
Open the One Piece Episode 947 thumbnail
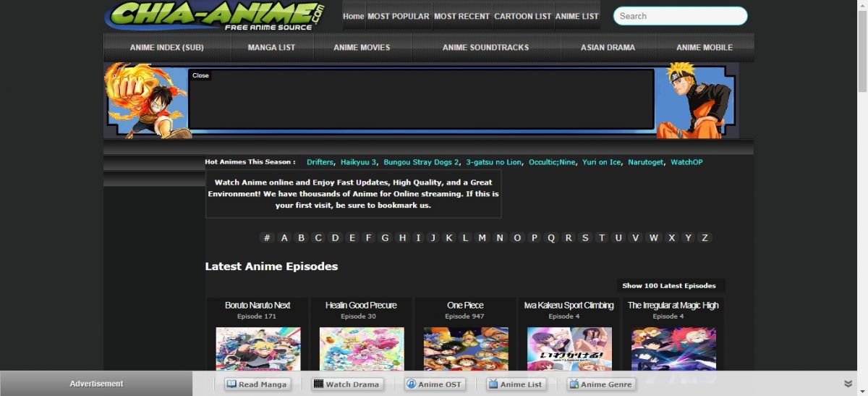point(466,348)
